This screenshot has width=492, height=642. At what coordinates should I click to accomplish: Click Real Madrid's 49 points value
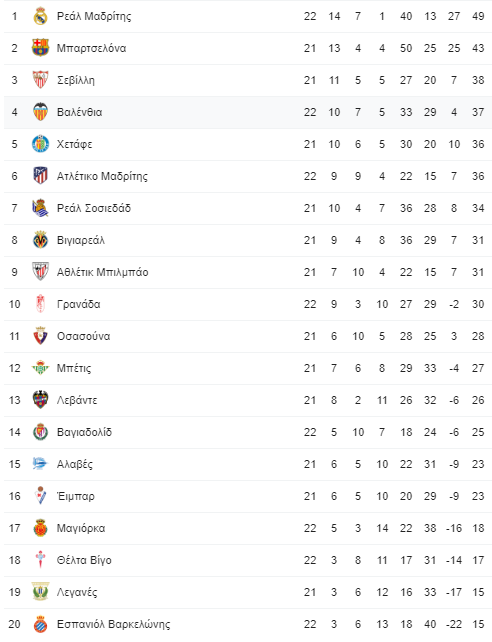(478, 16)
